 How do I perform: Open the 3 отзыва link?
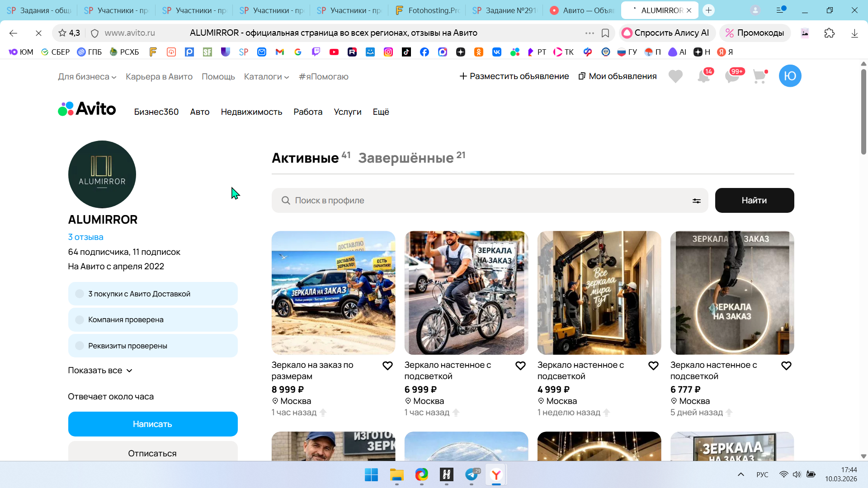point(85,237)
